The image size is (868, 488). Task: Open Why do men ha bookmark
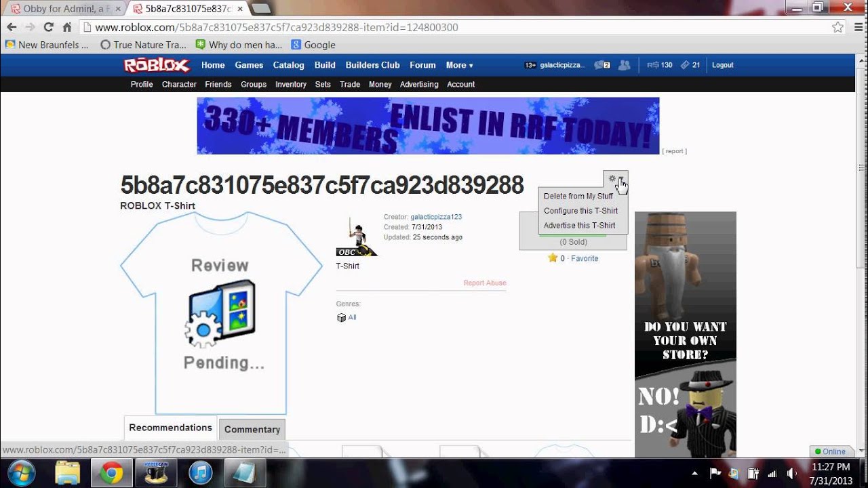(239, 45)
